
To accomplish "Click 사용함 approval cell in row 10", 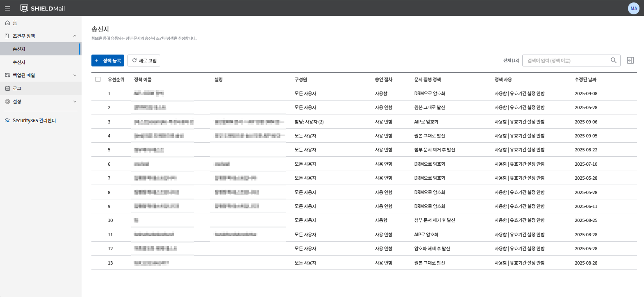I will tap(381, 220).
